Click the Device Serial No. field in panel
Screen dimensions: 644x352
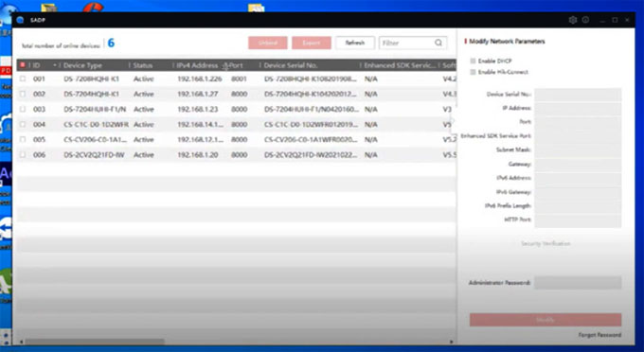578,95
